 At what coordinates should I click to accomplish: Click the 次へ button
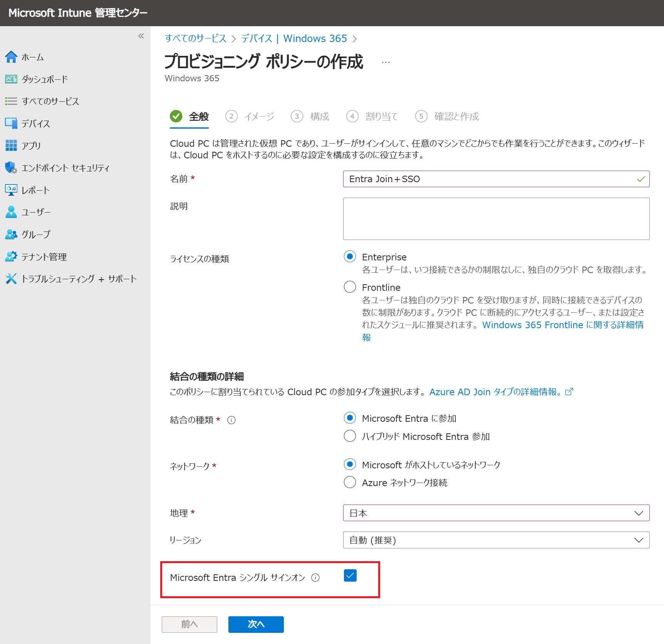tap(256, 624)
